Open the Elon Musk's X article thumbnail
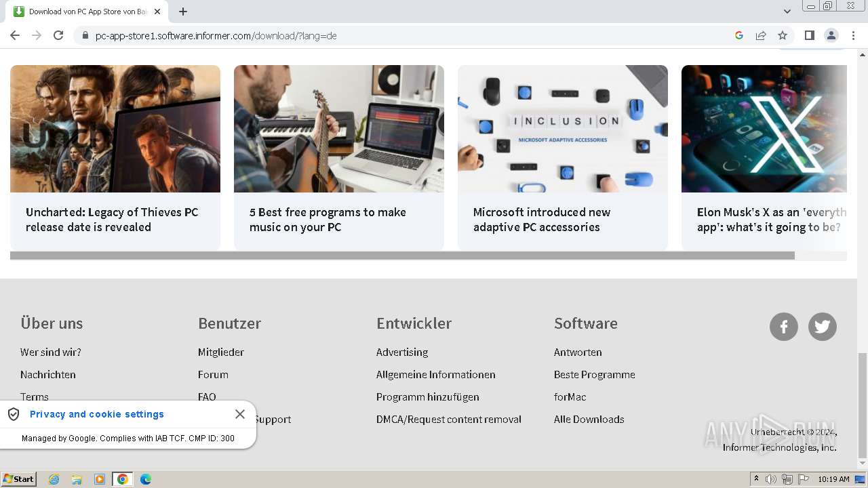Viewport: 868px width, 488px height. click(764, 129)
